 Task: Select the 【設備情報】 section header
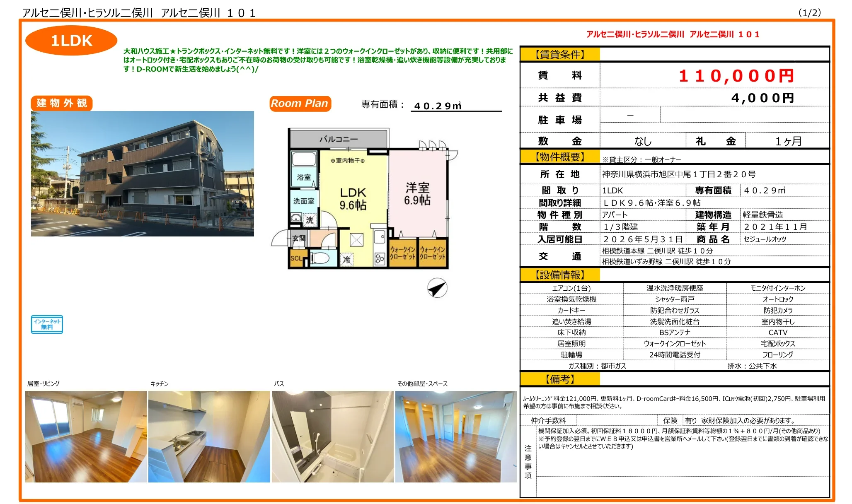click(x=559, y=275)
